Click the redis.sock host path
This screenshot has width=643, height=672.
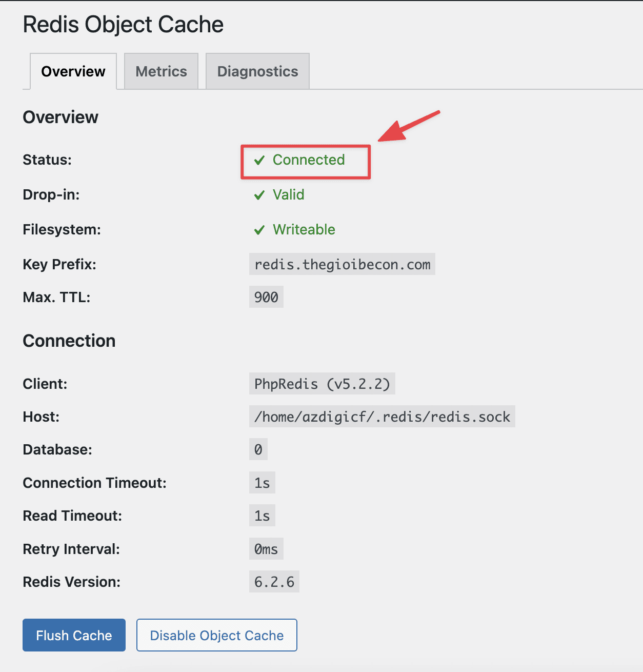[381, 417]
